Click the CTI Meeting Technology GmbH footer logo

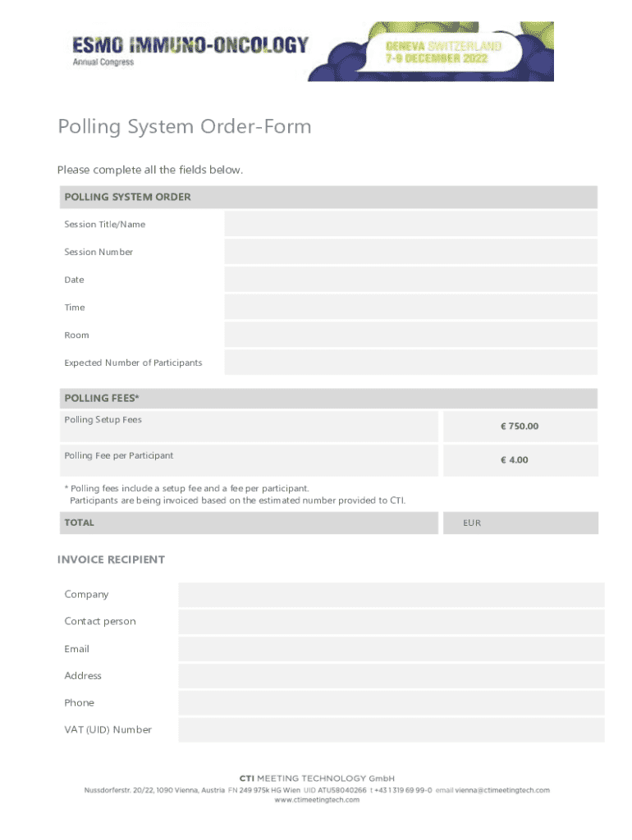click(x=317, y=778)
